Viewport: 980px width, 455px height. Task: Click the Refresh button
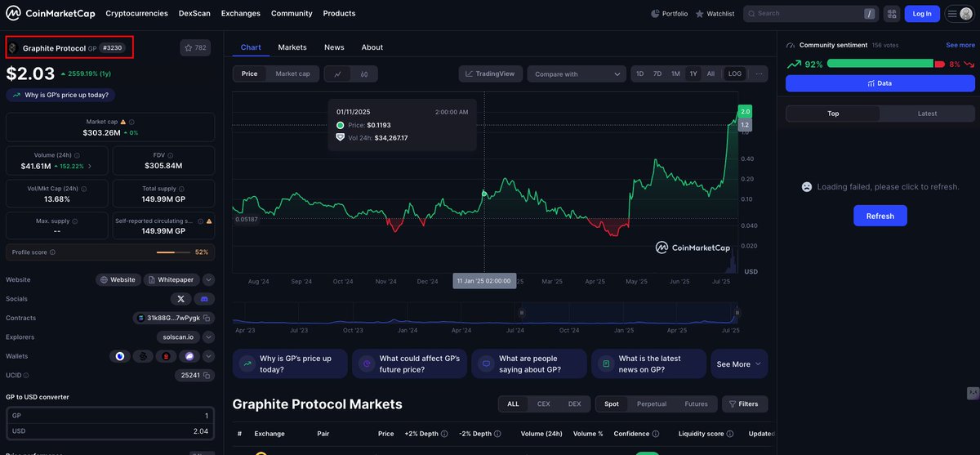[880, 216]
